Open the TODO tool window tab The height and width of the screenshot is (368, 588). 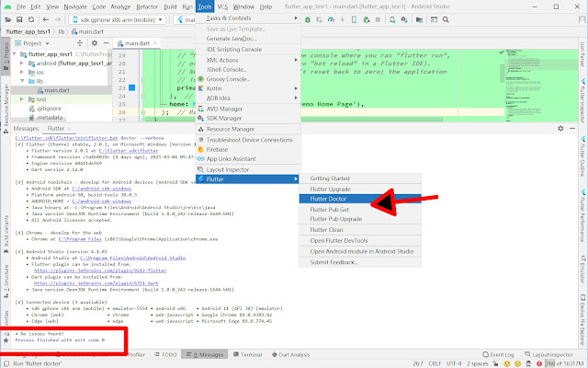click(165, 354)
